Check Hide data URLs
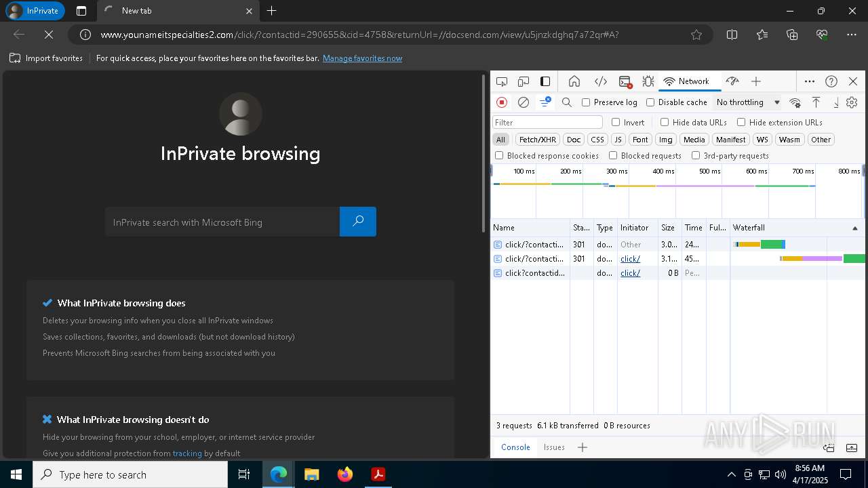The width and height of the screenshot is (868, 488). coord(665,122)
